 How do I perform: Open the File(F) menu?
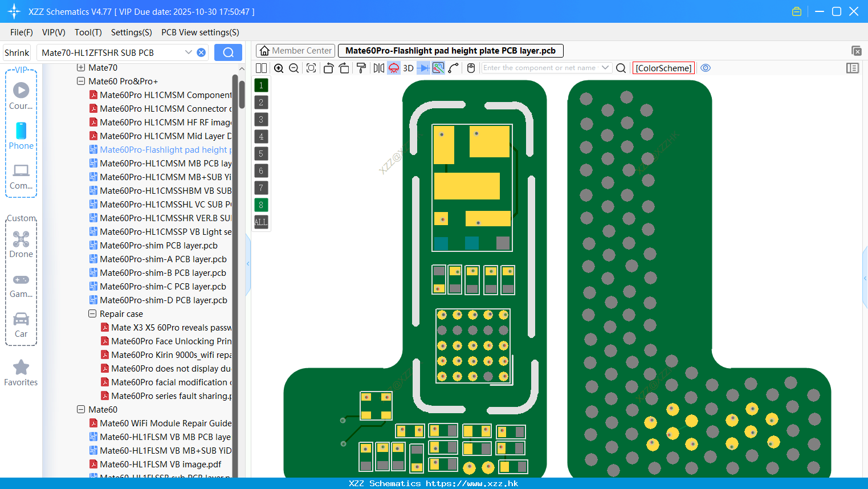click(x=22, y=32)
